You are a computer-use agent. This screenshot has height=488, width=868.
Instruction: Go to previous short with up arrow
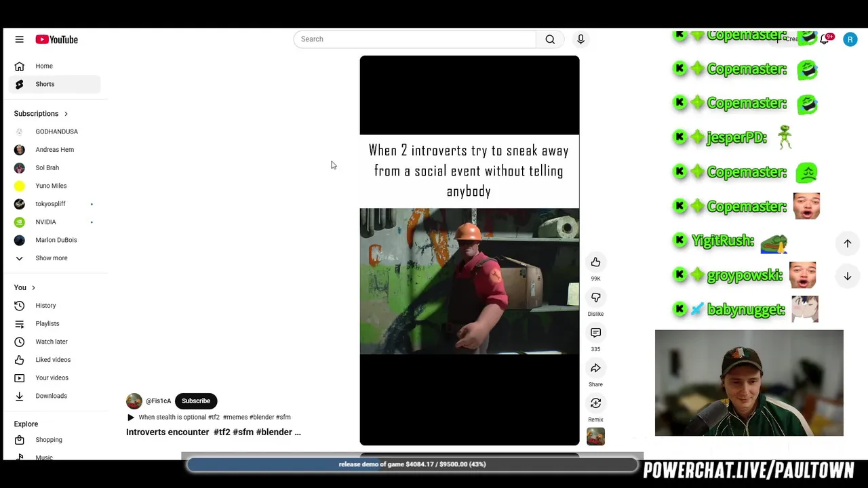[x=847, y=243]
